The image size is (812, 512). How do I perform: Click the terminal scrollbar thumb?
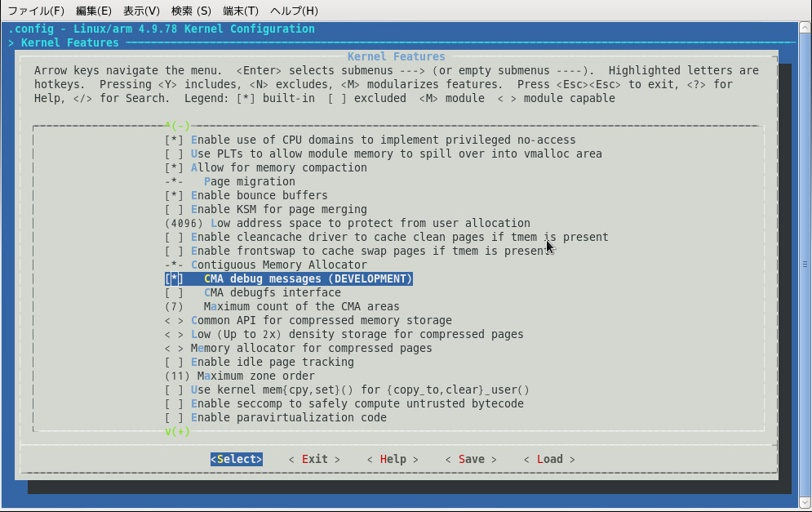805,265
